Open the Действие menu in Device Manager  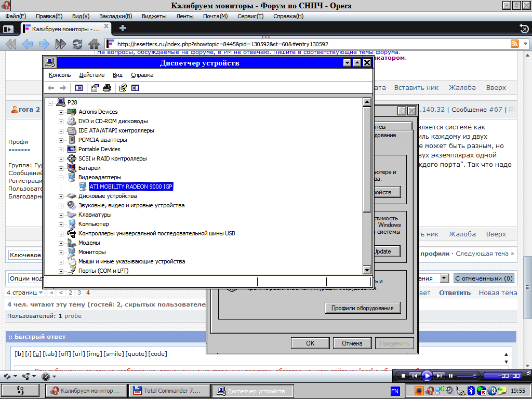pyautogui.click(x=92, y=75)
